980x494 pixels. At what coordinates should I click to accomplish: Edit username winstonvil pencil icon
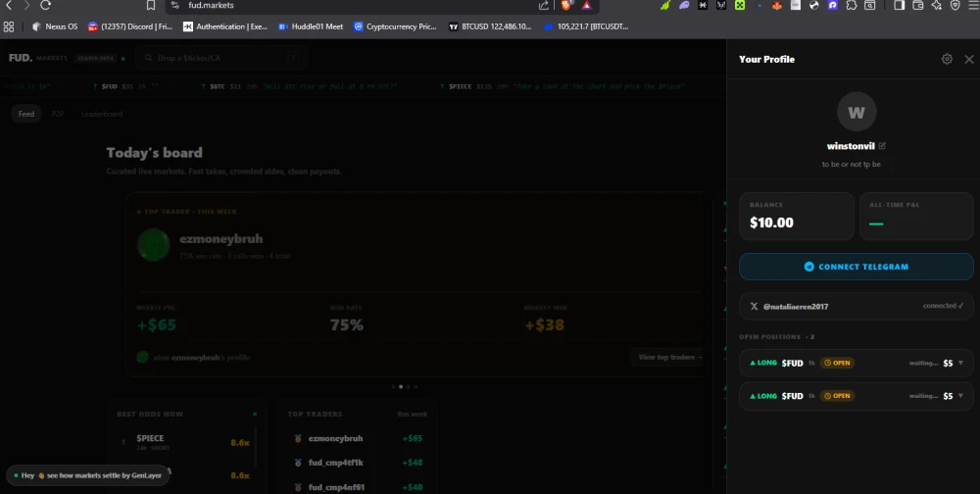click(882, 146)
